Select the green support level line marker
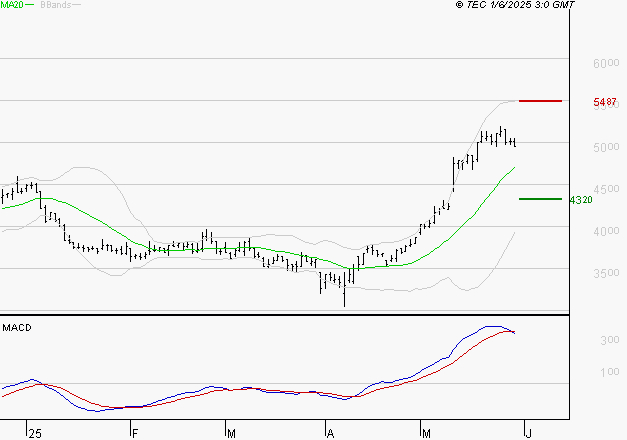The image size is (627, 440). click(540, 199)
